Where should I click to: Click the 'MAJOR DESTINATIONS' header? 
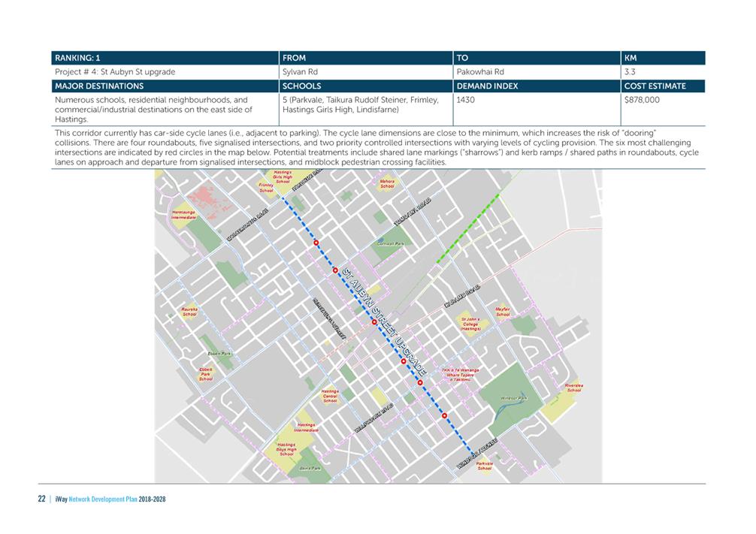pyautogui.click(x=165, y=86)
